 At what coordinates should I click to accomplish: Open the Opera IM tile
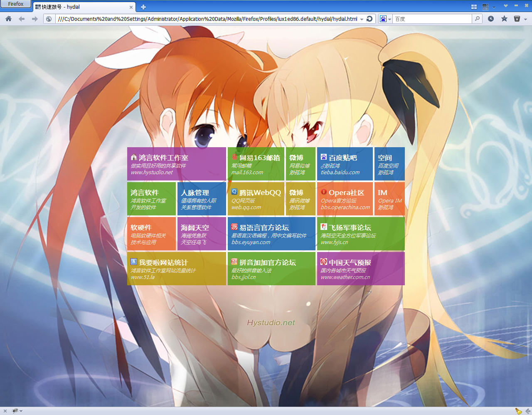389,199
